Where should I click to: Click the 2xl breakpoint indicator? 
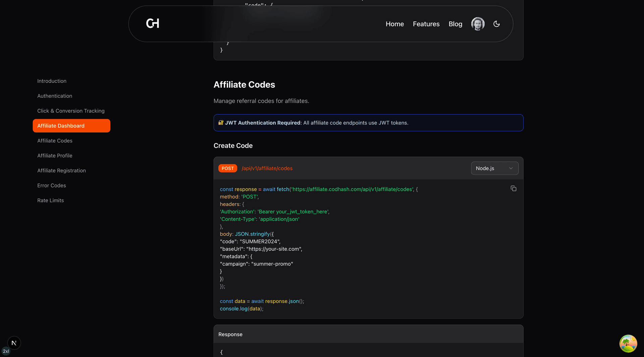[x=6, y=351]
